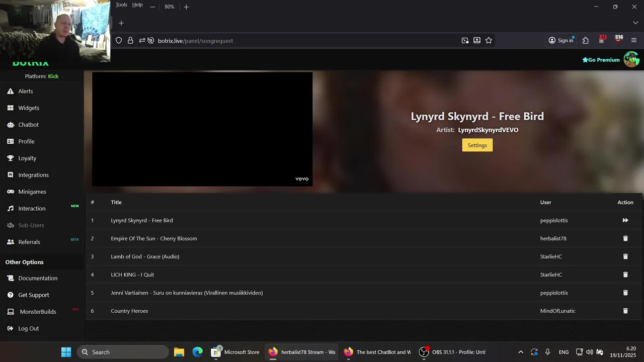The width and height of the screenshot is (644, 362).
Task: Switch to The best ChatBot Firefox window
Action: pyautogui.click(x=377, y=352)
